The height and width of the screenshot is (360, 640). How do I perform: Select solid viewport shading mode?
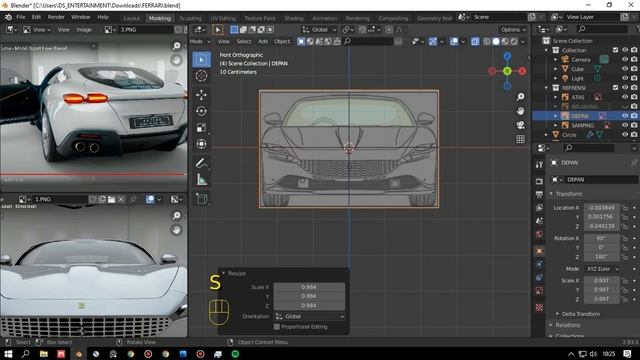tap(496, 41)
